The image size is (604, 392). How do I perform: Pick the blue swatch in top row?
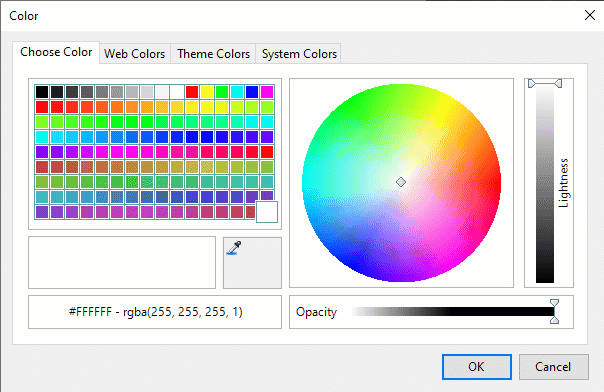252,92
